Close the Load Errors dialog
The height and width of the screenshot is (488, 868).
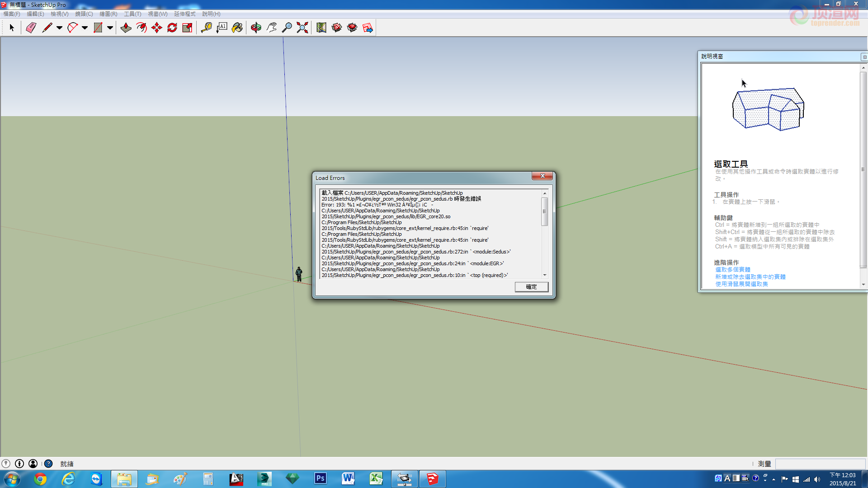[x=542, y=176]
